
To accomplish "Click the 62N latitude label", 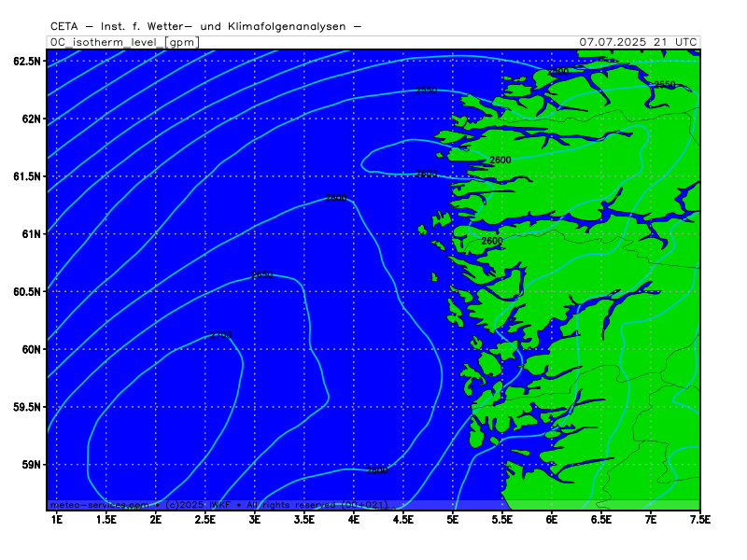I will (x=32, y=119).
